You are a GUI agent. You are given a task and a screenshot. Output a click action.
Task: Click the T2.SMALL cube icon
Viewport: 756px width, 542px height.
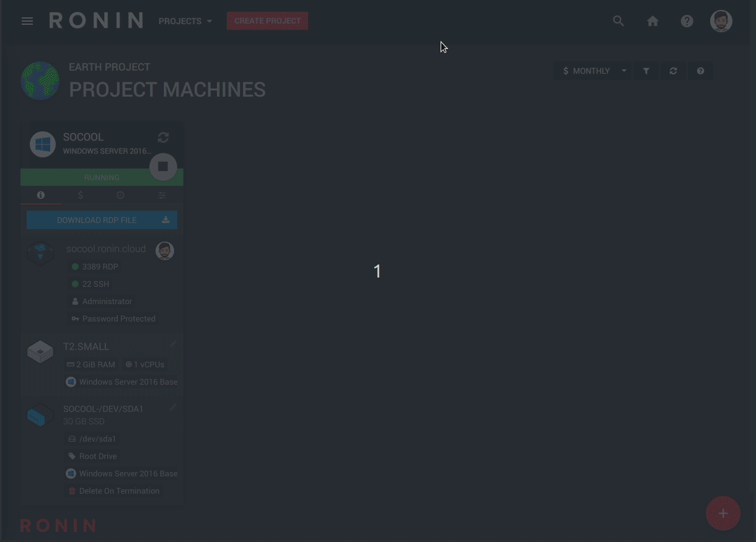tap(40, 352)
